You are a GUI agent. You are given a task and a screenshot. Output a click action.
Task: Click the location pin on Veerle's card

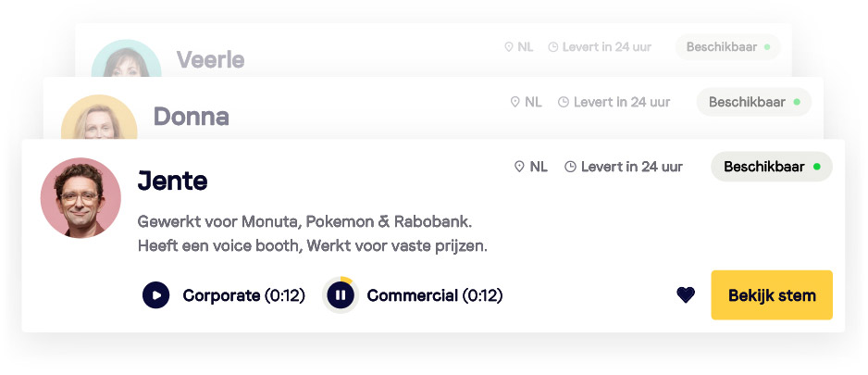point(508,46)
